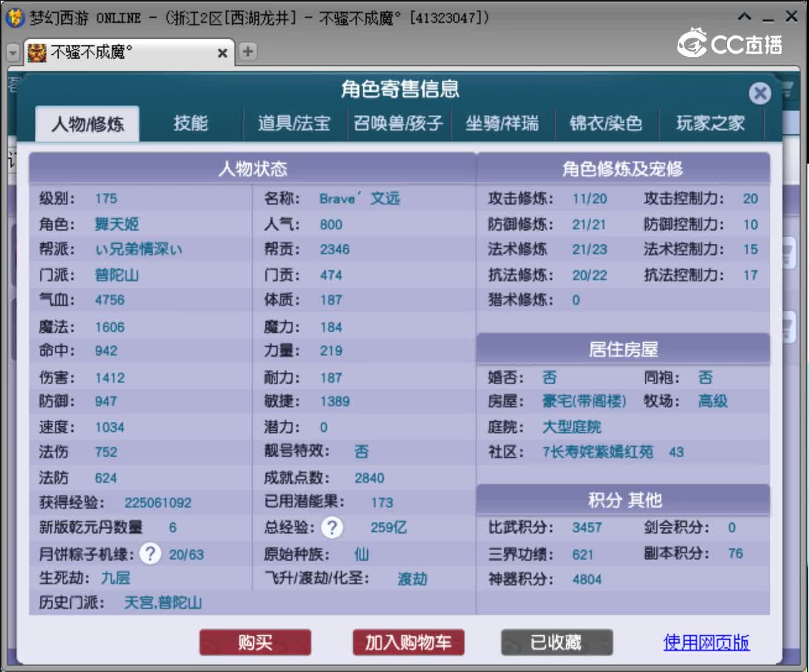This screenshot has width=809, height=672.
Task: Open the 召唤兽/孩子 tab
Action: tap(398, 123)
